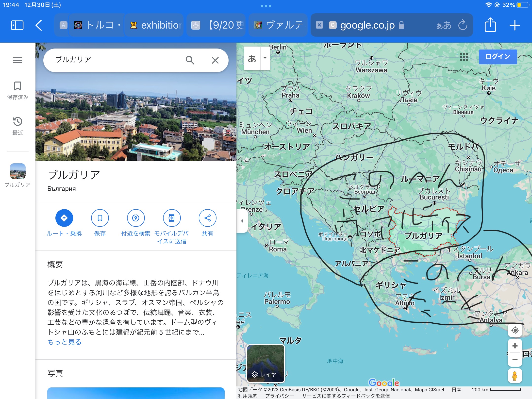Open 保存済み saved places
The width and height of the screenshot is (532, 399).
(x=18, y=90)
